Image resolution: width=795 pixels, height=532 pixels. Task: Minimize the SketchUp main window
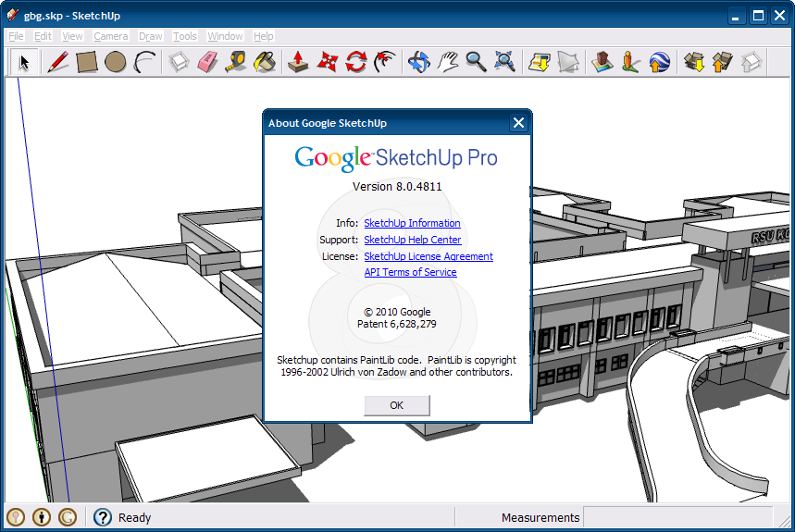tap(736, 16)
